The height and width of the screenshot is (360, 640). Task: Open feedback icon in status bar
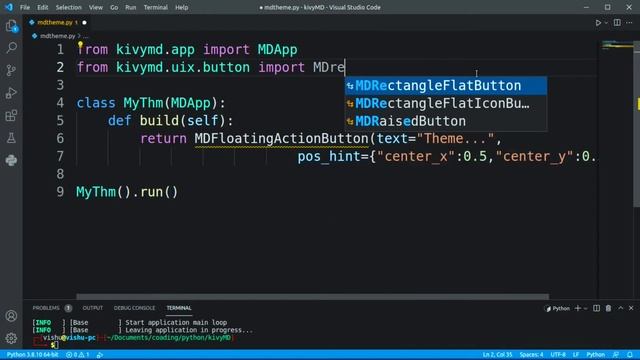[x=616, y=355]
